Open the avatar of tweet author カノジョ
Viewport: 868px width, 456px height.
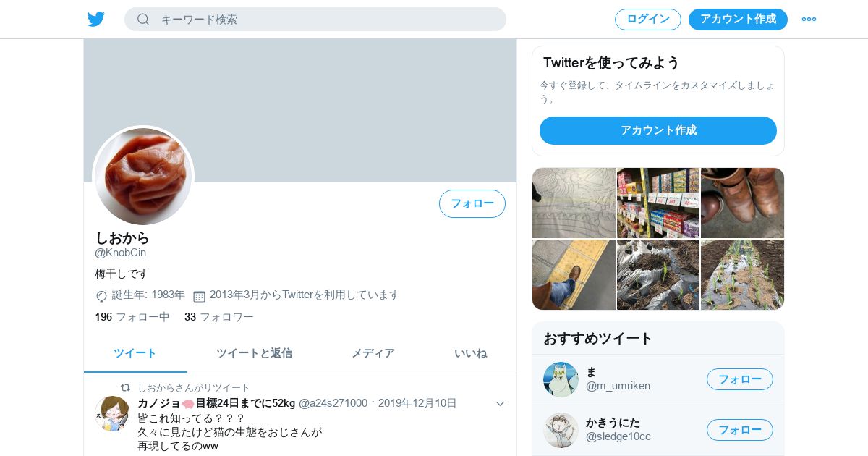[112, 413]
